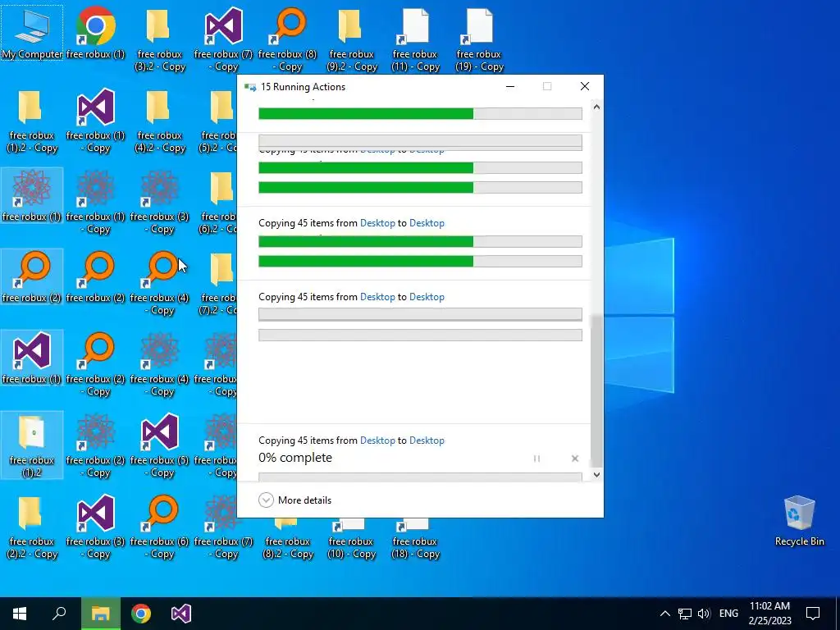Image resolution: width=840 pixels, height=630 pixels.
Task: Select blank shortcut free robux (11) - Copy
Action: (x=416, y=39)
